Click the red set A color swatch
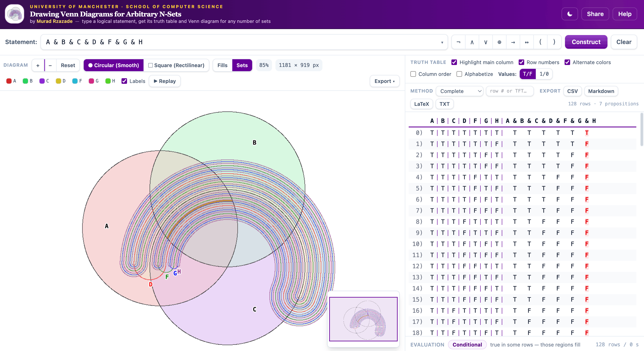The height and width of the screenshot is (351, 644). tap(9, 81)
